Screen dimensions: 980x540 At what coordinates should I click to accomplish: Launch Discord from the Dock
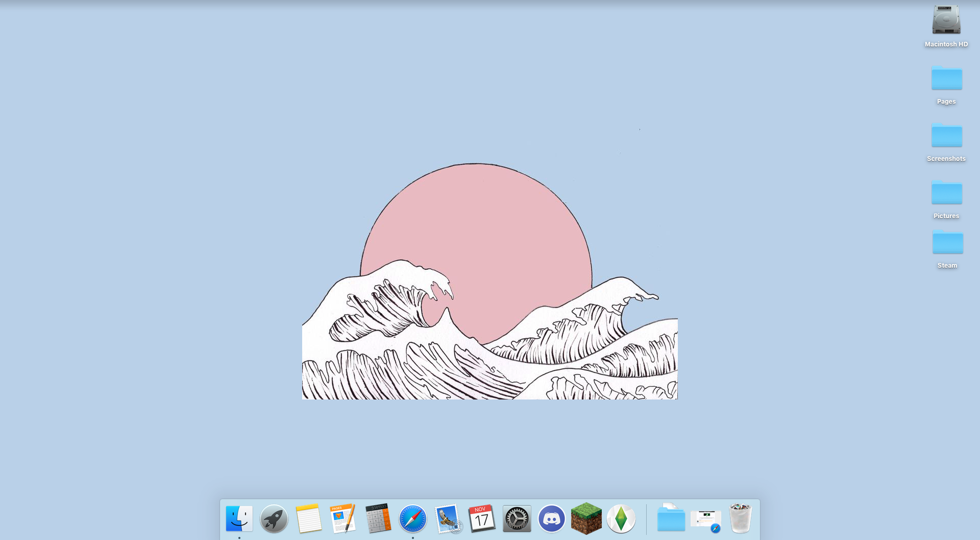click(x=552, y=519)
